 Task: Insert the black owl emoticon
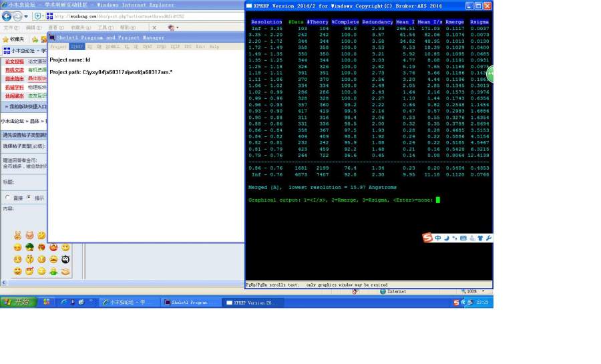coord(65,259)
